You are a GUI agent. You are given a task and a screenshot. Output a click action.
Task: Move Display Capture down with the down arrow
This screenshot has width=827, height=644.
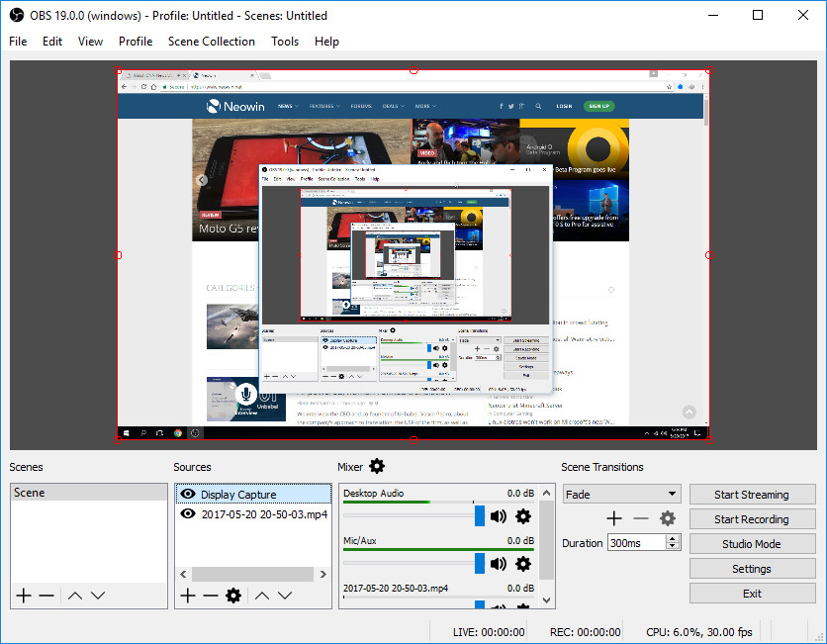tap(285, 595)
